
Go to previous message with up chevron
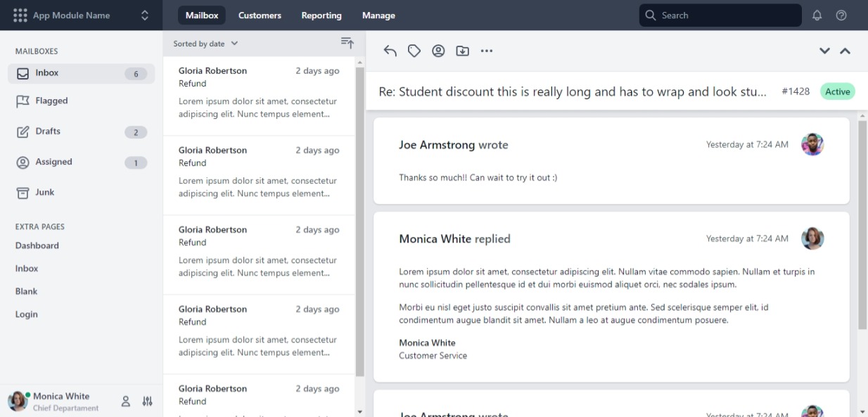(845, 51)
